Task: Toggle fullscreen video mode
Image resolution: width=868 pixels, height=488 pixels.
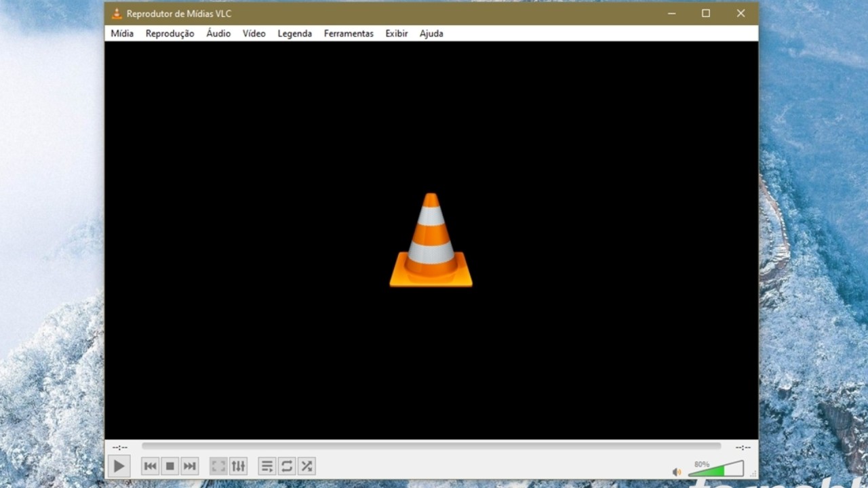Action: pyautogui.click(x=218, y=466)
